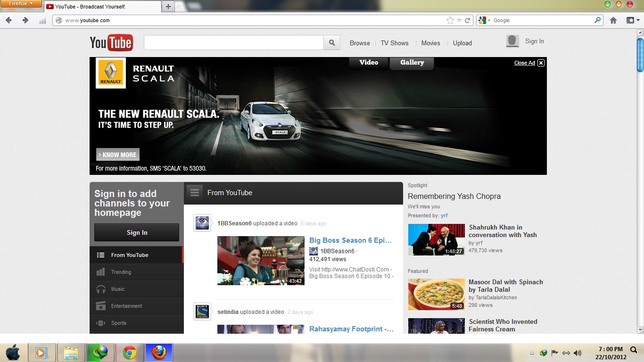Open TV Shows in YouTube header
Viewport: 644px width, 362px height.
pos(395,43)
